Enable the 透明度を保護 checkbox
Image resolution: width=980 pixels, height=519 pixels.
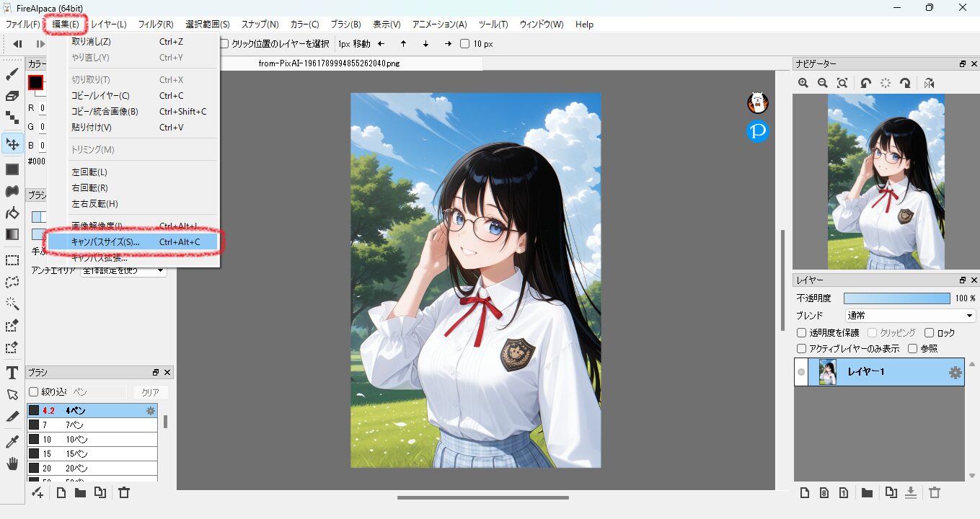(x=801, y=333)
